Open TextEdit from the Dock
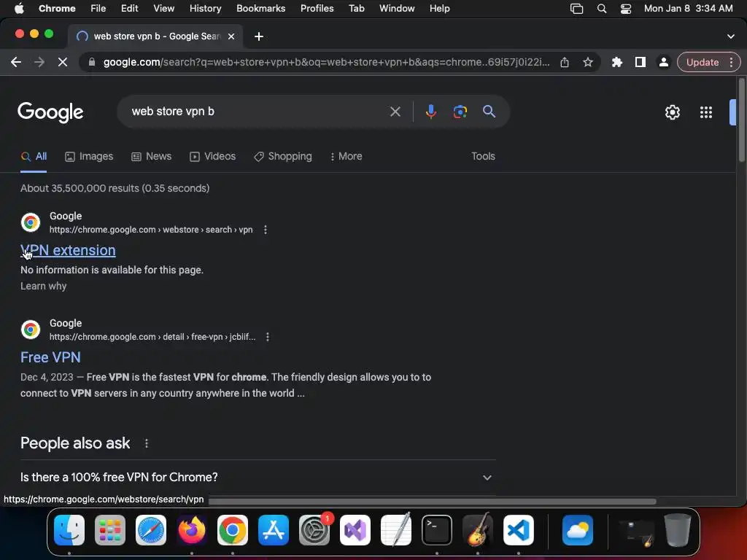Screen dimensions: 747x560 396,530
